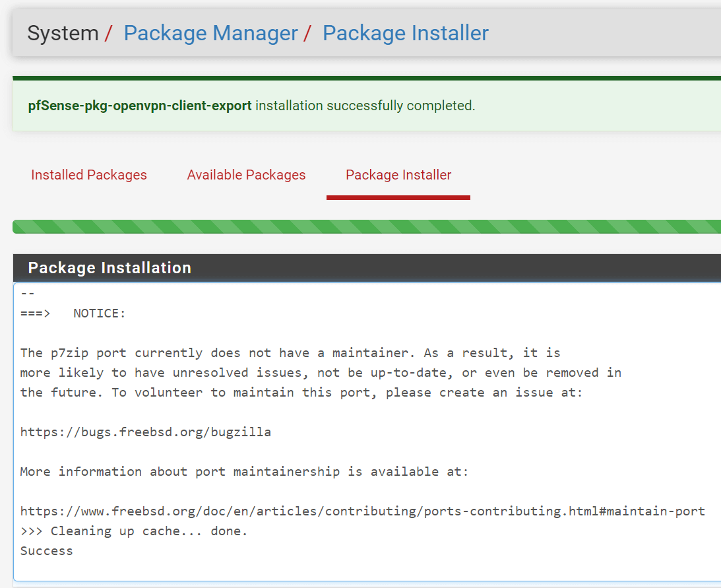Switch to the Available Packages tab

(246, 175)
